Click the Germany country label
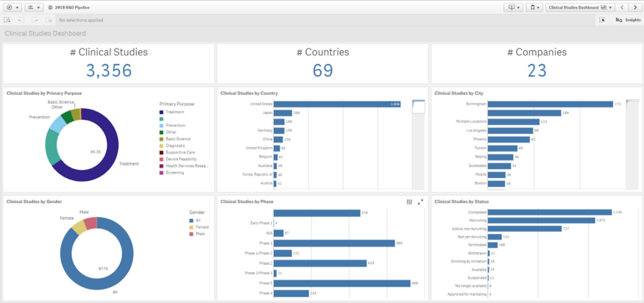The height and width of the screenshot is (303, 644). pos(264,131)
